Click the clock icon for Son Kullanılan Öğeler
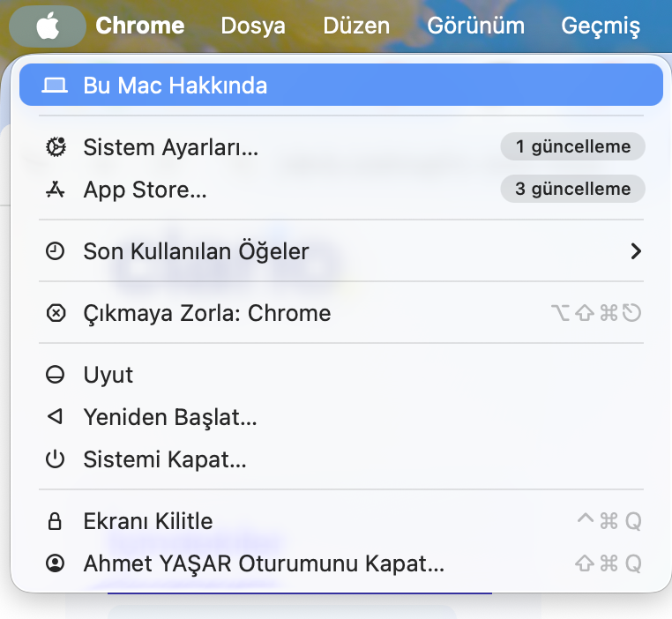672x619 pixels. [56, 251]
